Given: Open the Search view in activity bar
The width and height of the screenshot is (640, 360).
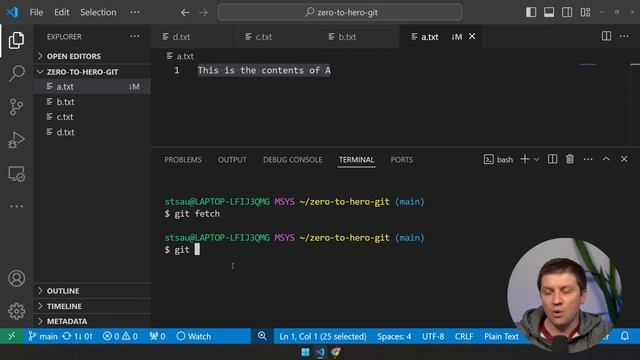Looking at the screenshot, I should [x=16, y=73].
